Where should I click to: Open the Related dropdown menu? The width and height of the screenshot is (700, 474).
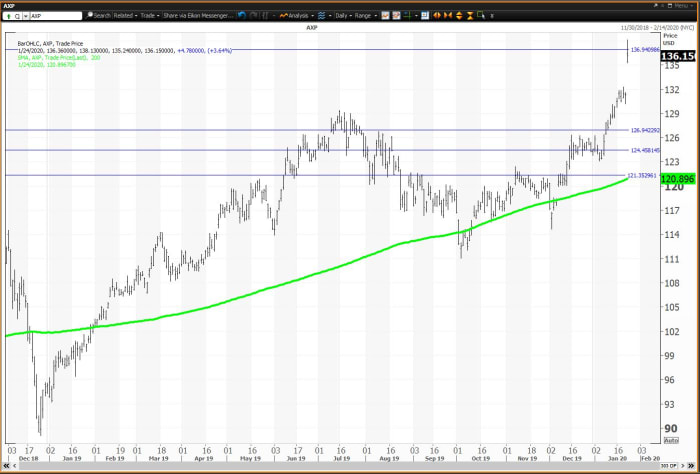tap(125, 16)
